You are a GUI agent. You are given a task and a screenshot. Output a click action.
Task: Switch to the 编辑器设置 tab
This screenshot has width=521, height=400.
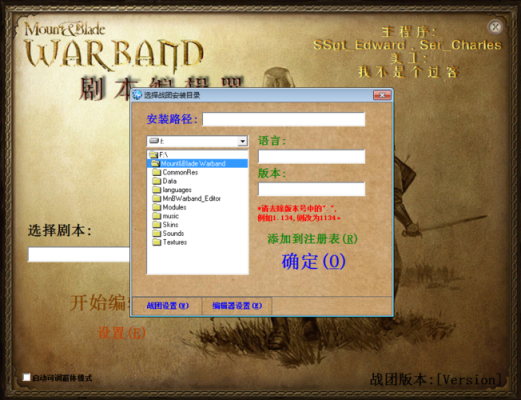[x=237, y=306]
